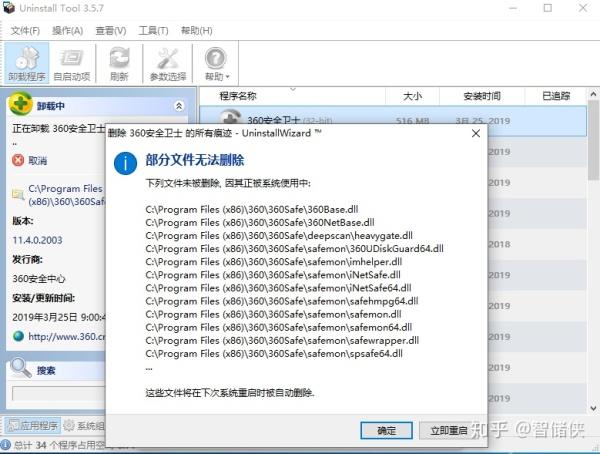Click the 立即重启 restart now button
600x454 pixels.
pos(448,431)
